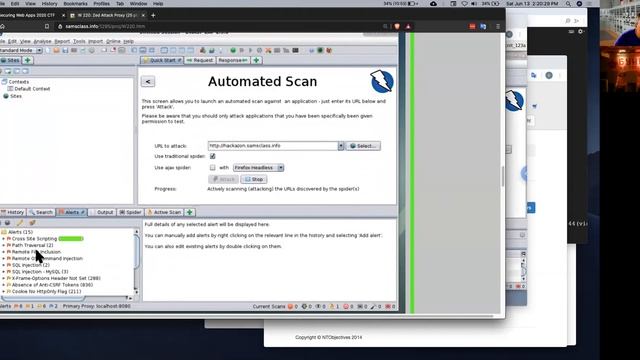The width and height of the screenshot is (640, 360).
Task: Click the New Session toolbar icon
Action: [48, 50]
